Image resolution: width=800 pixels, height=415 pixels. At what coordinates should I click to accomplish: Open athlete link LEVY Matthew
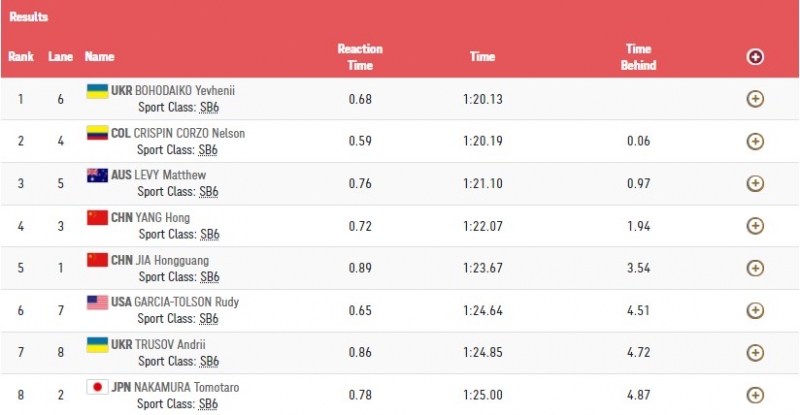(170, 175)
